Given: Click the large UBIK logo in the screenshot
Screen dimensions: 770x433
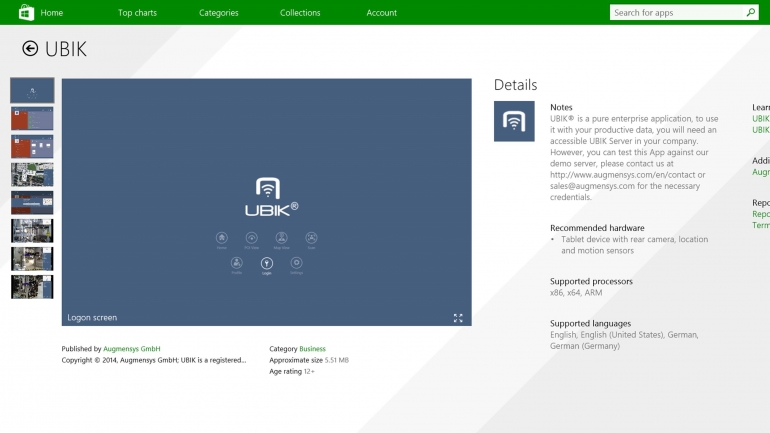Looking at the screenshot, I should click(271, 197).
